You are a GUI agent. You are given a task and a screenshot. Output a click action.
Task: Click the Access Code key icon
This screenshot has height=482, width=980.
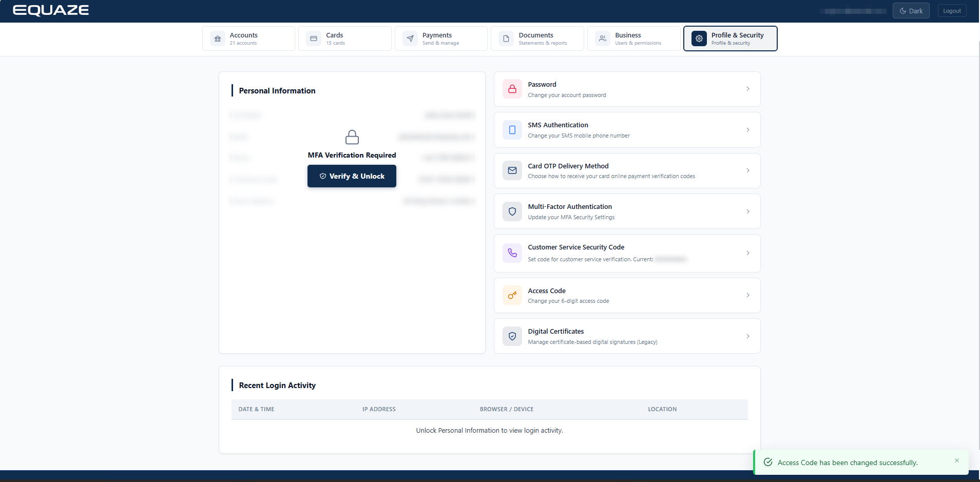(x=512, y=295)
